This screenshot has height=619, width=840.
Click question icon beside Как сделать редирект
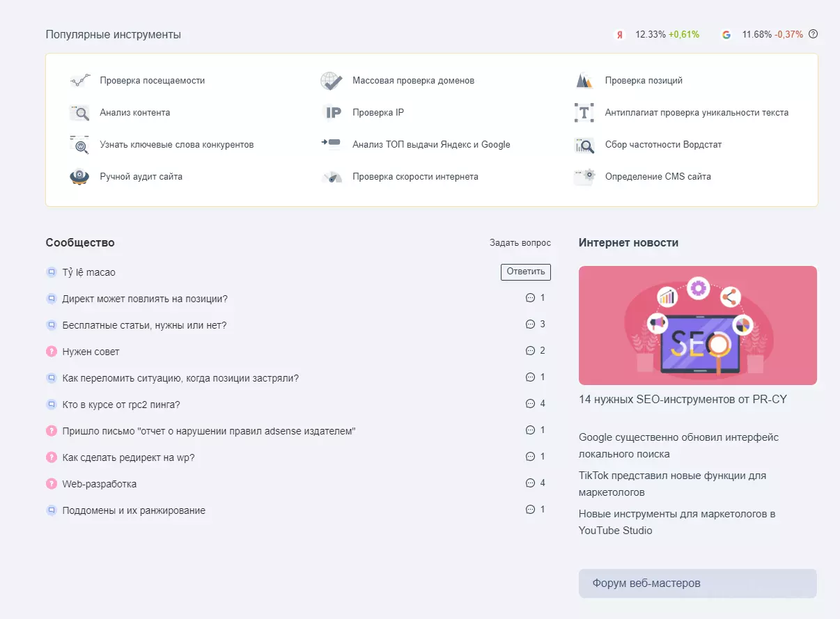(51, 457)
